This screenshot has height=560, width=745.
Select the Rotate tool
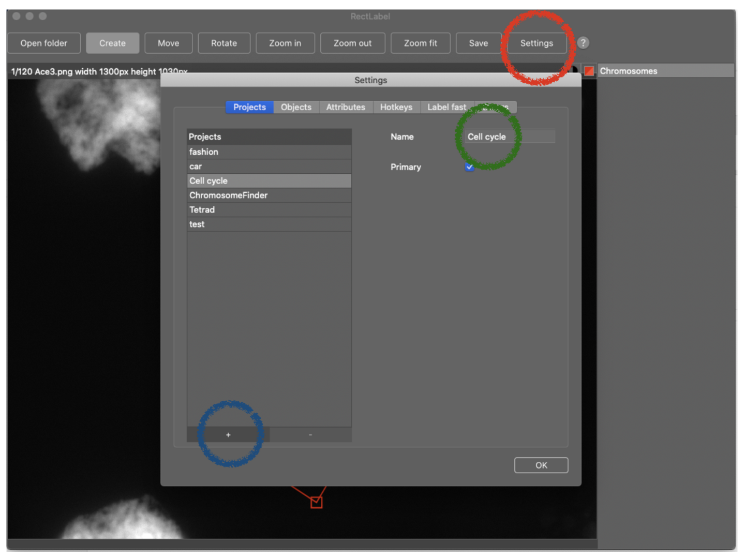tap(224, 43)
